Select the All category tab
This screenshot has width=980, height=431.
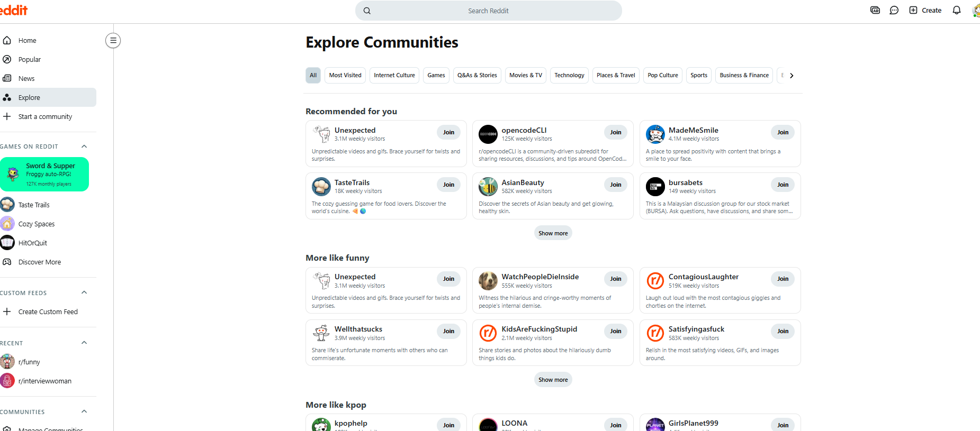pos(313,75)
